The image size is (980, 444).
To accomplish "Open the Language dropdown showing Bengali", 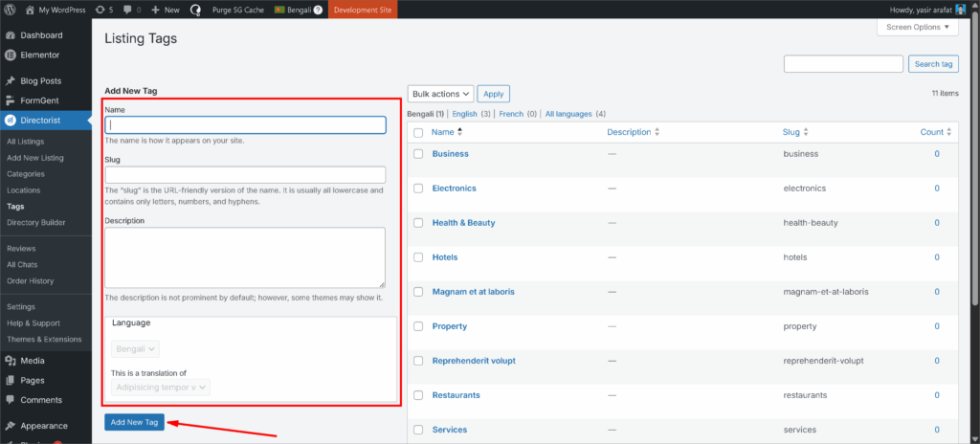I will pos(136,350).
